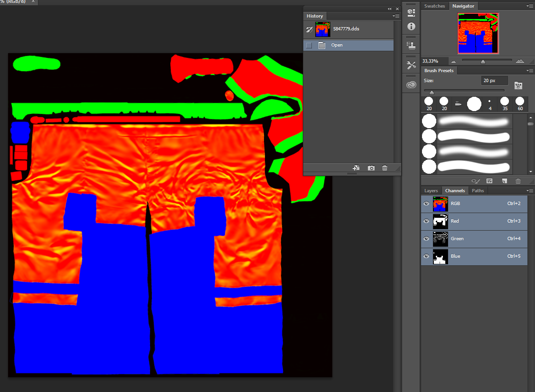This screenshot has height=392, width=535.
Task: Click the zoom in mountains icon in Navigator
Action: tap(520, 61)
